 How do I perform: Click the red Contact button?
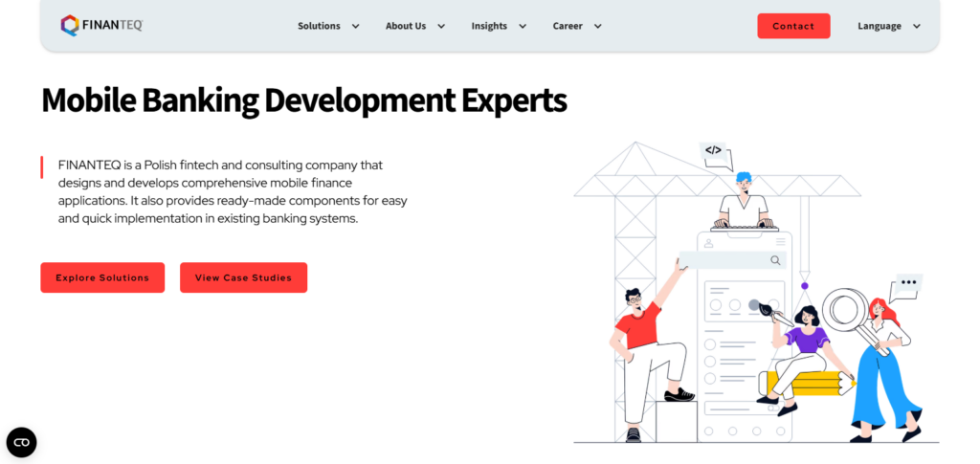click(793, 26)
